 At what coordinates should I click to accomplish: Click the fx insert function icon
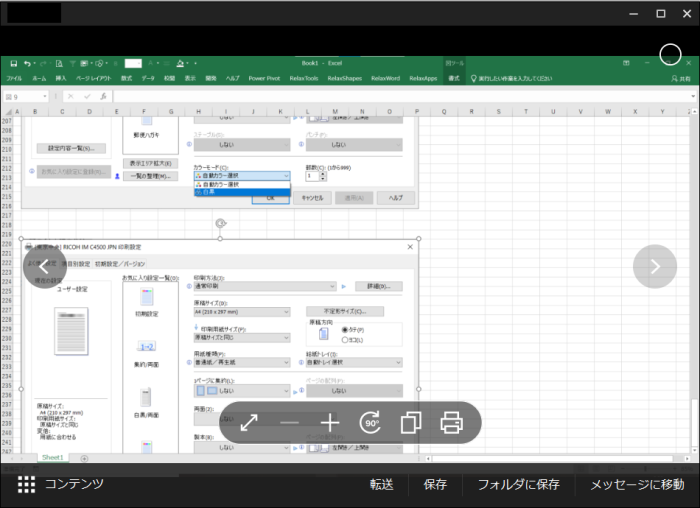[104, 96]
